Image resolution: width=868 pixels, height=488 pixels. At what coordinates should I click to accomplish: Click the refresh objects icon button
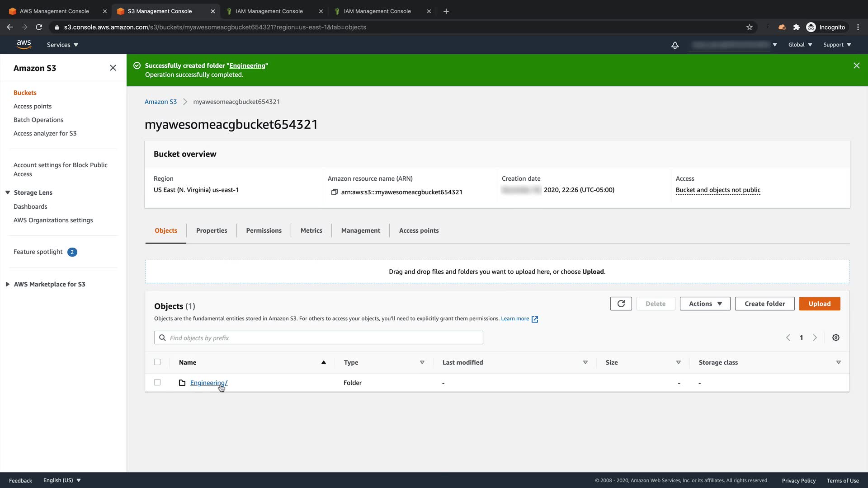point(621,304)
